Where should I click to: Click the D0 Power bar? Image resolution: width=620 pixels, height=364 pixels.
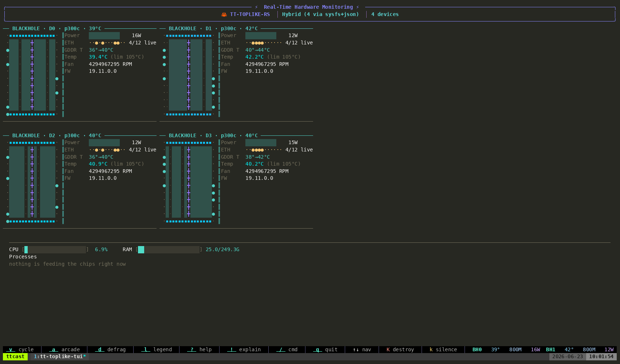tap(104, 36)
